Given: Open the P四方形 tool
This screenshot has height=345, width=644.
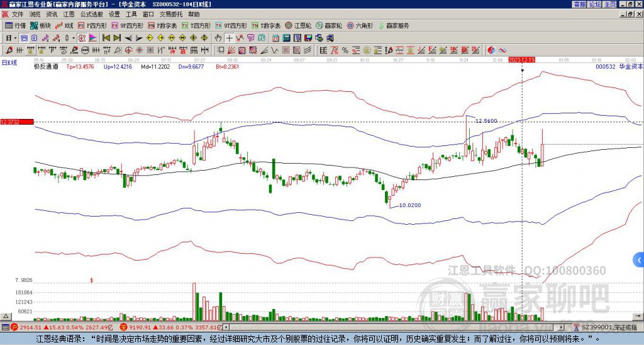Looking at the screenshot, I should [92, 25].
